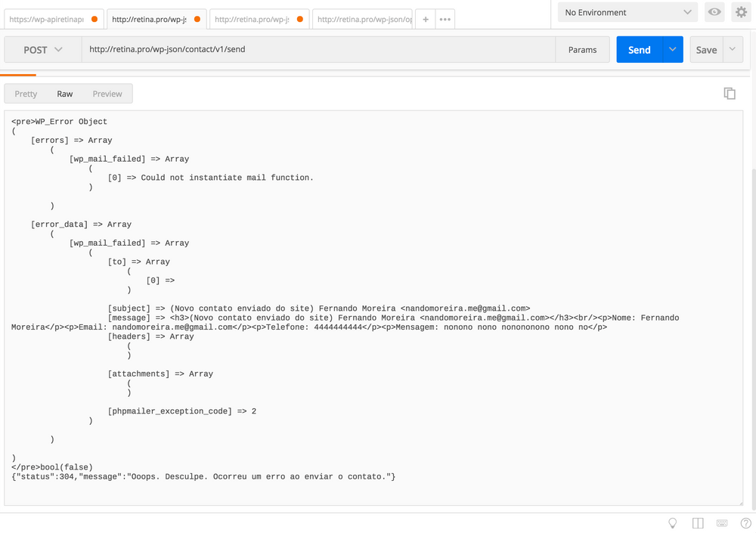Click the 'Could not instantiate mail function.' text

tap(227, 178)
